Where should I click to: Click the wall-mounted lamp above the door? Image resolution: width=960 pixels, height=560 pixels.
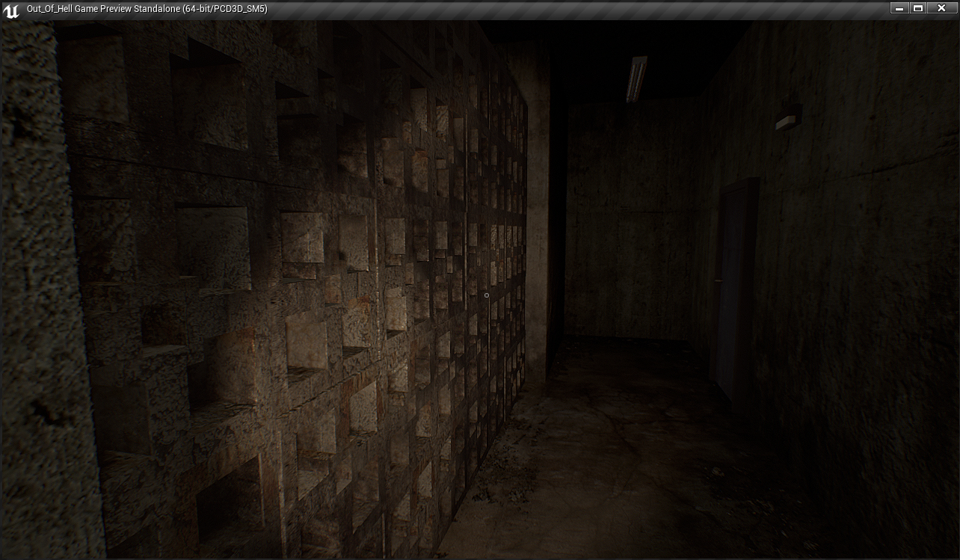tap(788, 118)
